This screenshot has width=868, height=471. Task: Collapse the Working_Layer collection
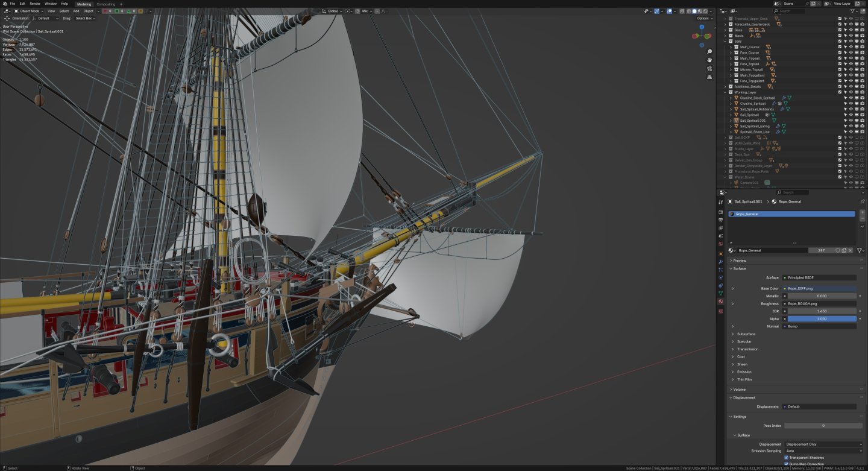point(725,92)
